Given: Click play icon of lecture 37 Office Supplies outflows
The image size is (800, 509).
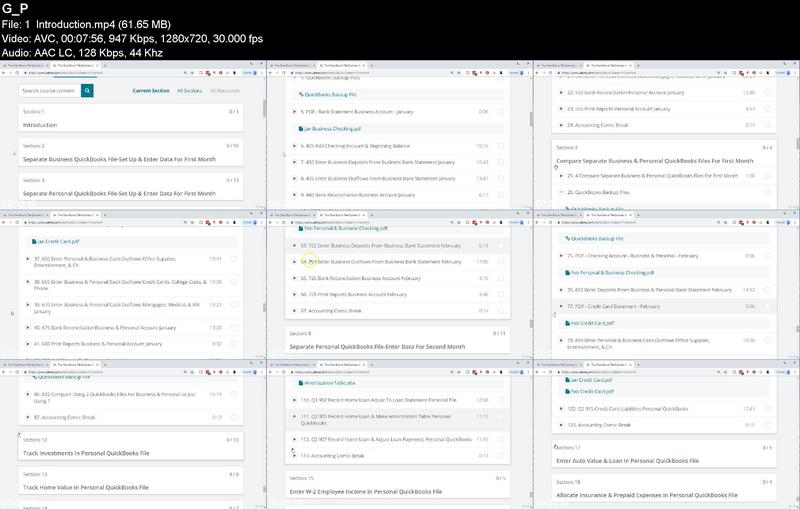Looking at the screenshot, I should click(x=28, y=259).
